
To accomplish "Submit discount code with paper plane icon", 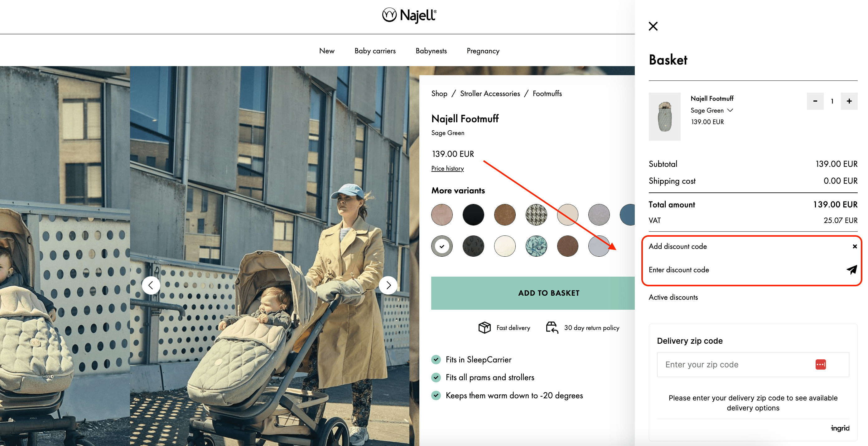I will (x=851, y=269).
